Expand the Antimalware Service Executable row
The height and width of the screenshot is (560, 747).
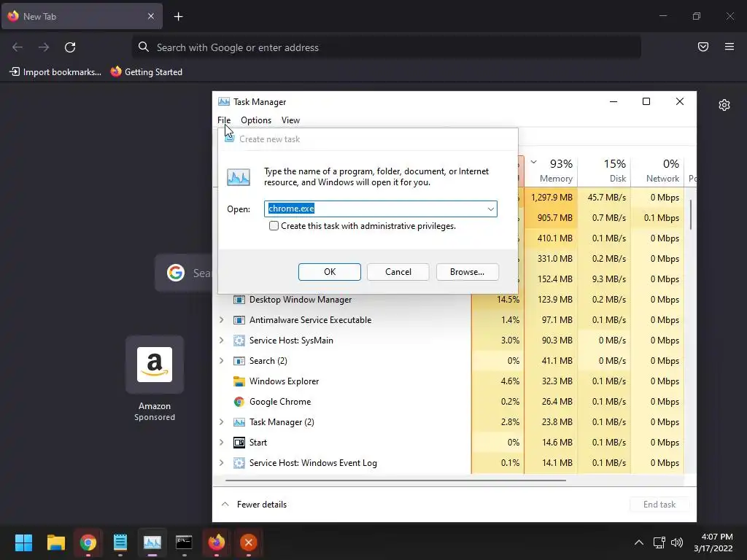[222, 320]
